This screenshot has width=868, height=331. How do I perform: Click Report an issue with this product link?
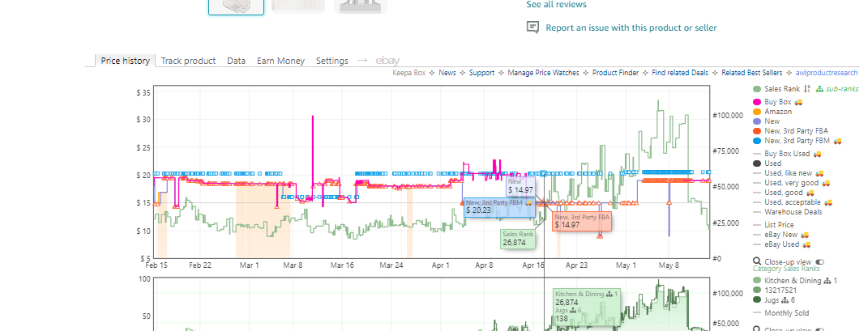(631, 28)
